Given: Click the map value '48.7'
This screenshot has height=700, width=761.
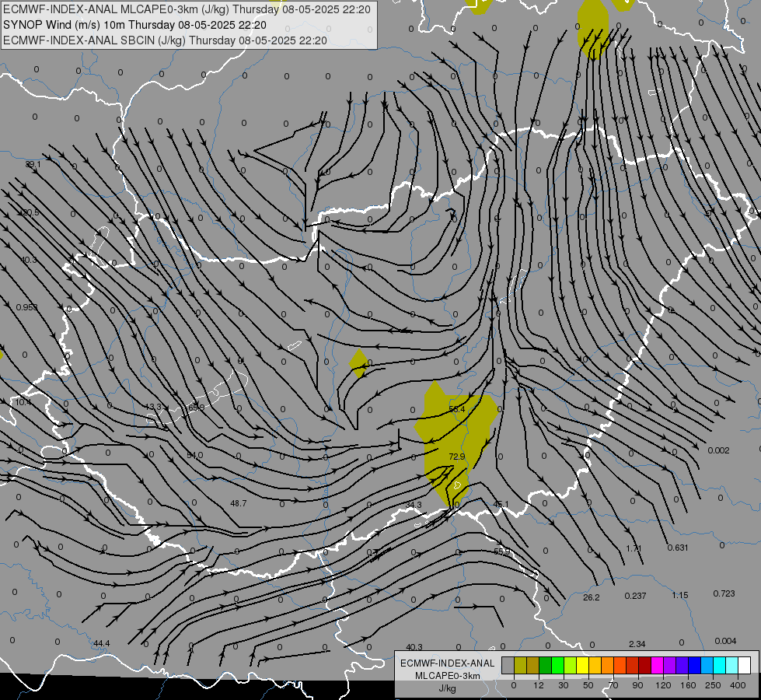Looking at the screenshot, I should pos(239,503).
